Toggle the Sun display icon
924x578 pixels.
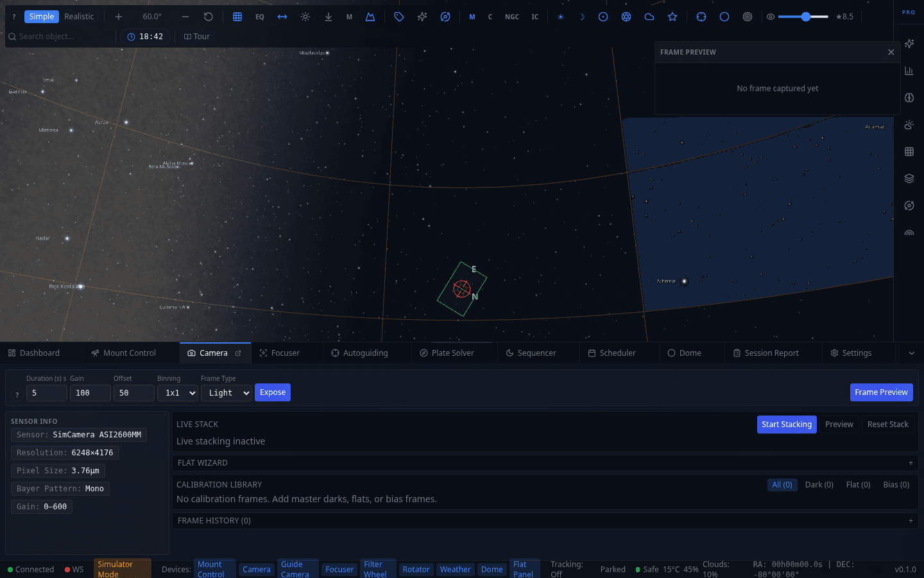(x=561, y=17)
